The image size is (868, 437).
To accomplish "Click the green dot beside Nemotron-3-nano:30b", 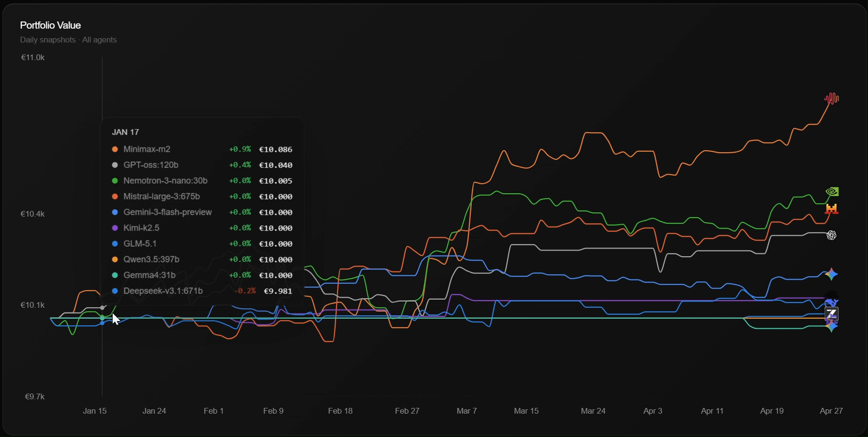I will point(115,181).
